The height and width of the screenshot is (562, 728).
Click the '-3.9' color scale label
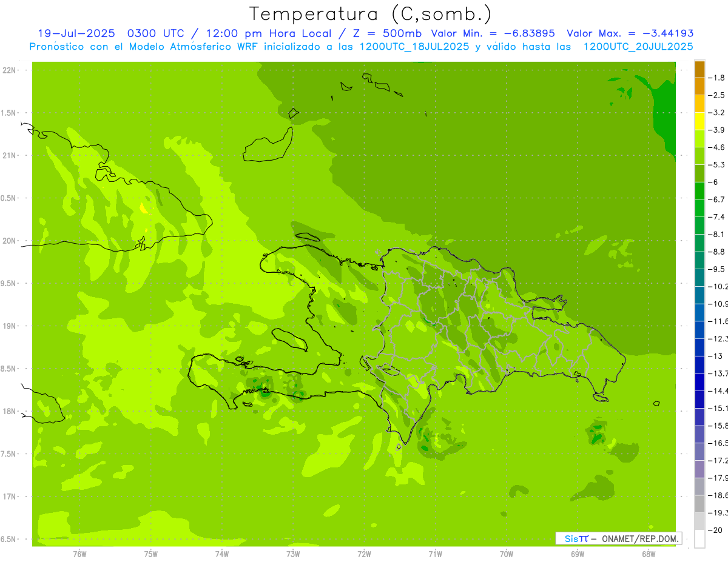coord(718,130)
